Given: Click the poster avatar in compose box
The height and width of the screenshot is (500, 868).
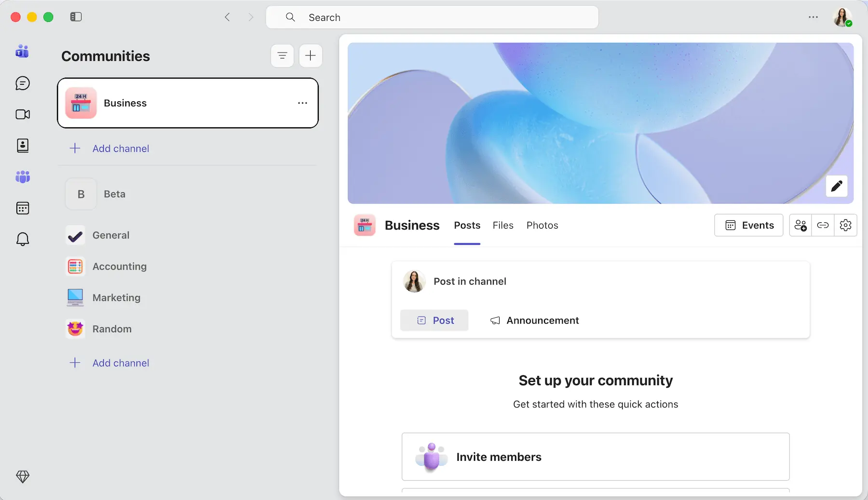Looking at the screenshot, I should coord(414,282).
